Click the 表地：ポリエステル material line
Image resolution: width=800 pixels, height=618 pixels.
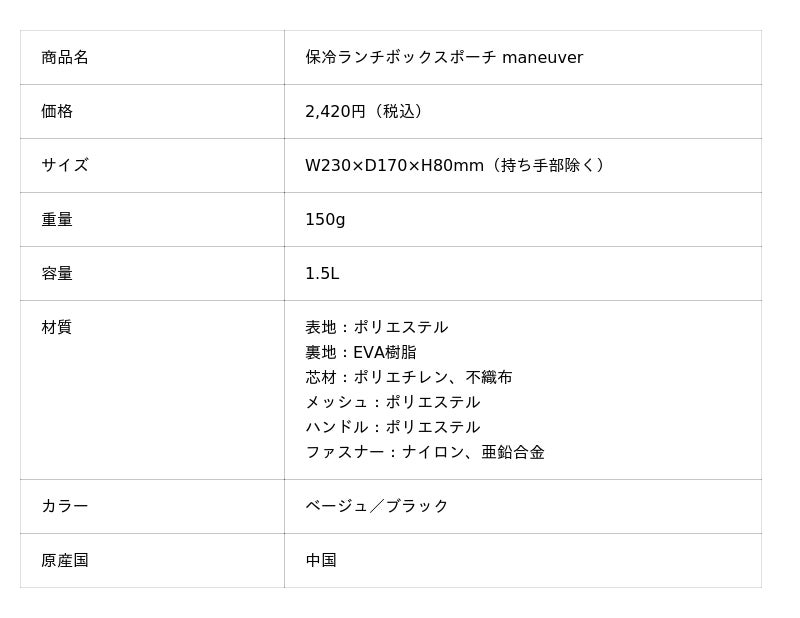376,327
